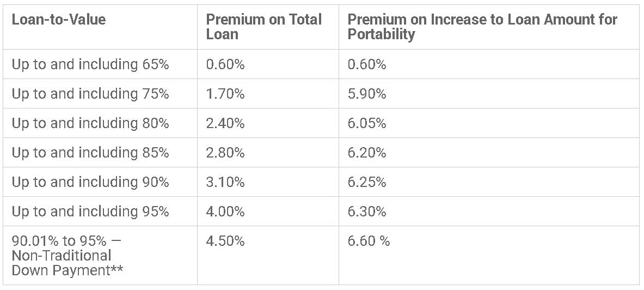
Task: Click the 'Up to and including 95%' cell
Action: pos(90,212)
